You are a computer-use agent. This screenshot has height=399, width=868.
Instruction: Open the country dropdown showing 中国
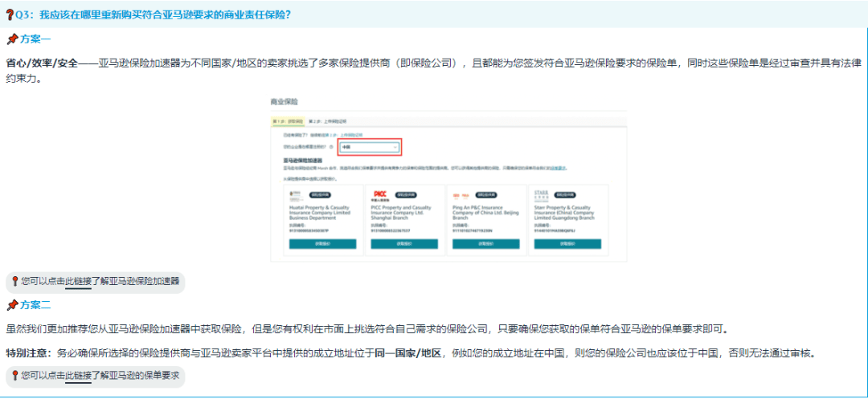pos(369,147)
